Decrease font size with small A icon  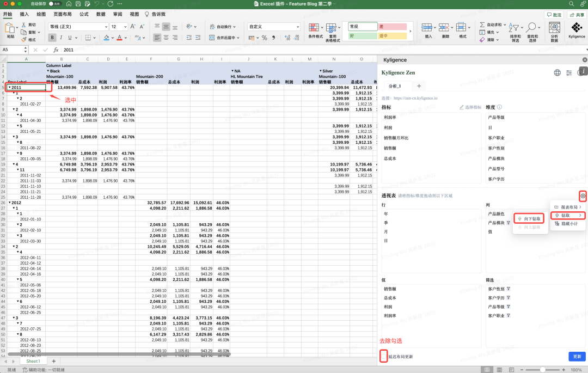[x=142, y=27]
